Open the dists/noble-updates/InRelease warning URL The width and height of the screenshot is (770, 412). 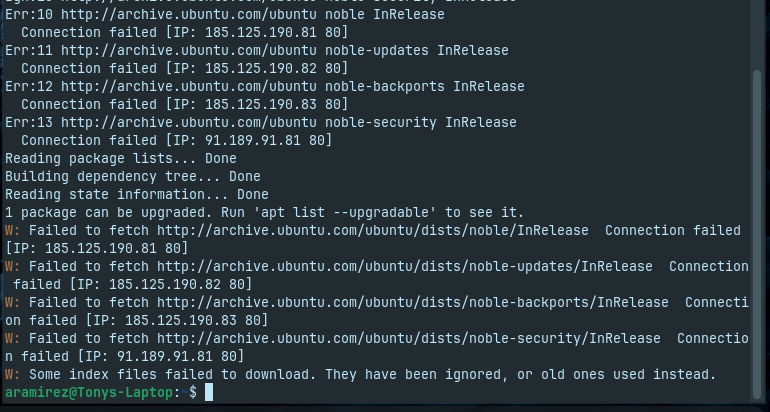pyautogui.click(x=405, y=266)
